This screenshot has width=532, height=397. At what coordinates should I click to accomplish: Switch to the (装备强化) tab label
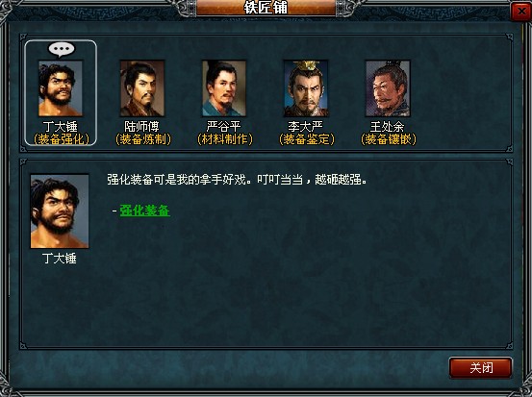pos(62,139)
